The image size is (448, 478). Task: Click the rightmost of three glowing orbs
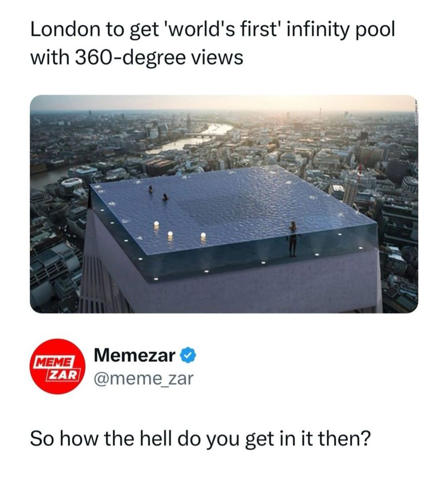pyautogui.click(x=203, y=235)
